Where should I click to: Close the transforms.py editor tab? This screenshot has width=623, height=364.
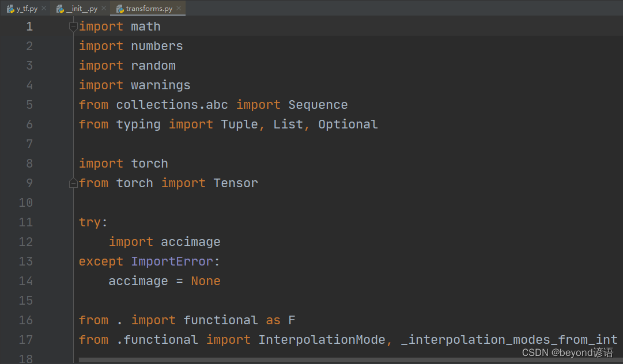(179, 9)
